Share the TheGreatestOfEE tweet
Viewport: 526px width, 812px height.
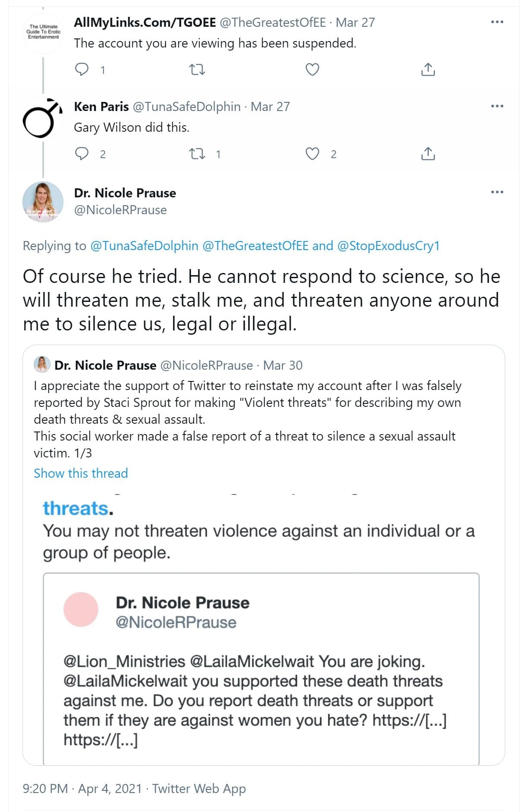point(428,69)
